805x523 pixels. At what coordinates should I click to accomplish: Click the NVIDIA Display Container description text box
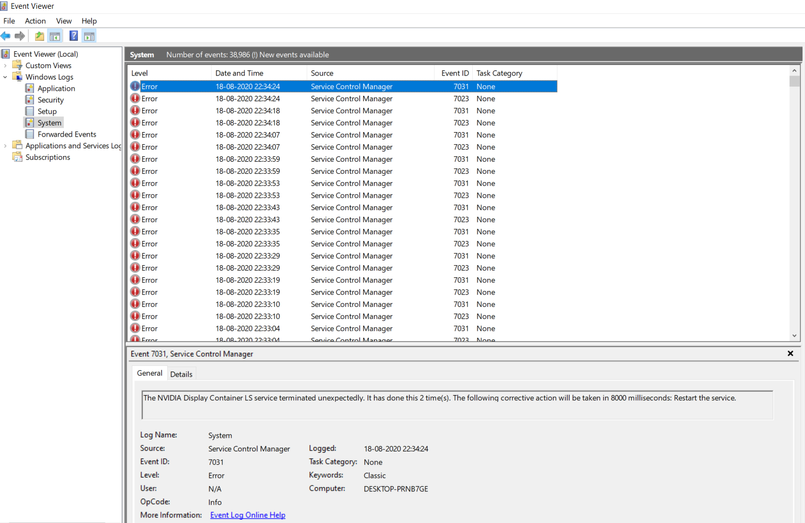(457, 405)
